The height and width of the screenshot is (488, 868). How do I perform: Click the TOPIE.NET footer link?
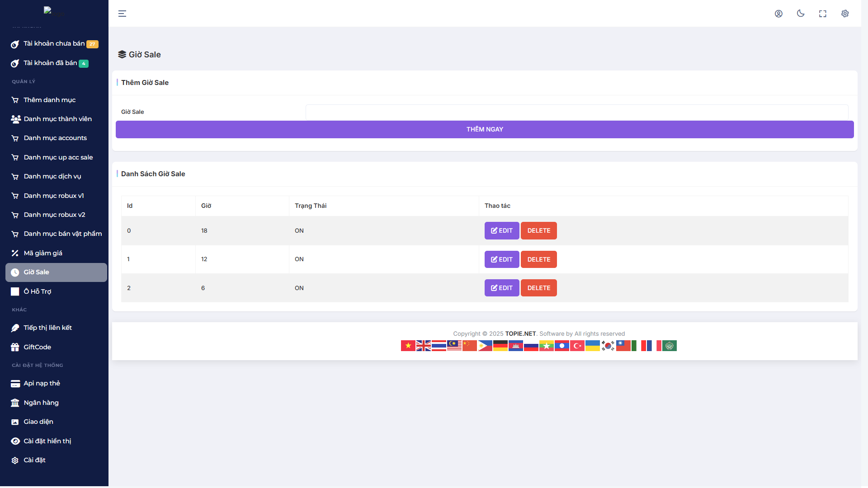pos(520,333)
